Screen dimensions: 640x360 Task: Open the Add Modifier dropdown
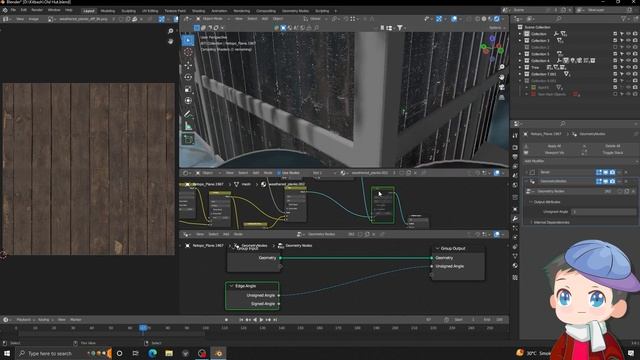(580, 161)
